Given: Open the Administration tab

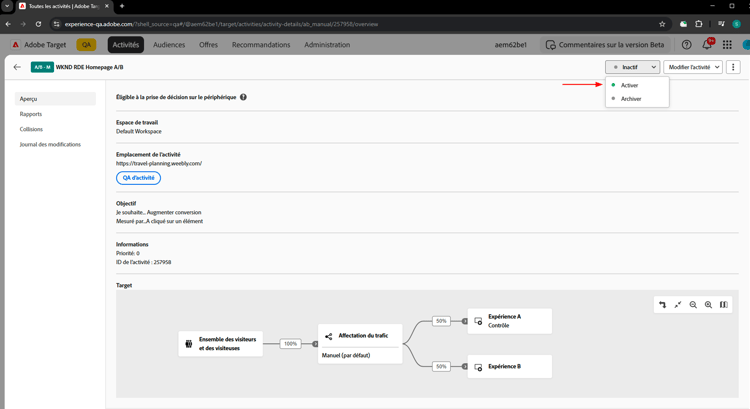Looking at the screenshot, I should 327,44.
